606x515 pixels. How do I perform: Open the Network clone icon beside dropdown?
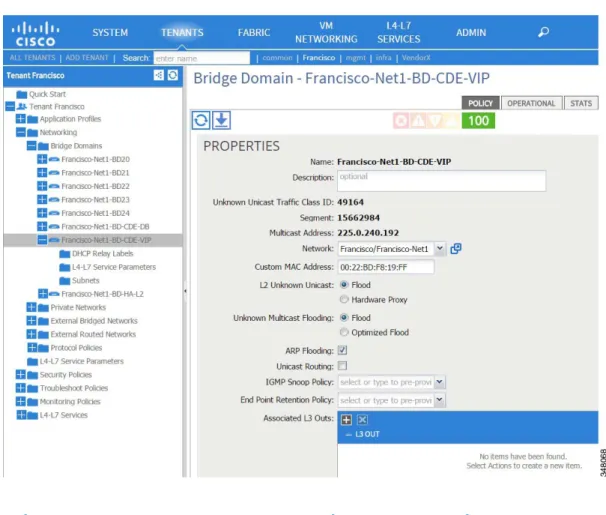pyautogui.click(x=456, y=248)
